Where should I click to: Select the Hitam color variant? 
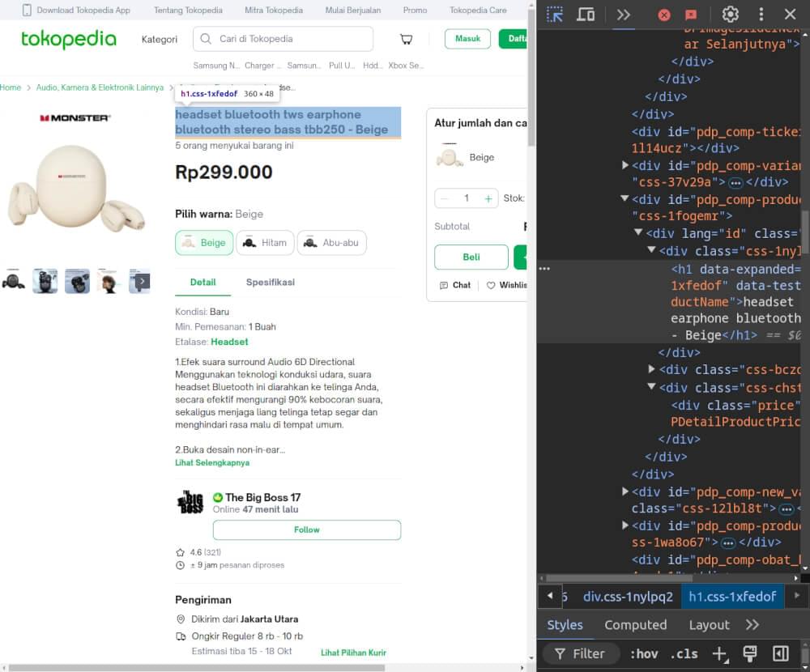(x=265, y=242)
